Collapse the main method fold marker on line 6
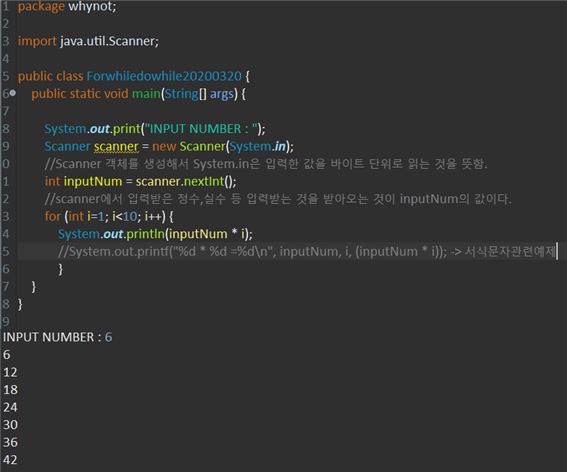Image resolution: width=567 pixels, height=472 pixels. tap(13, 93)
